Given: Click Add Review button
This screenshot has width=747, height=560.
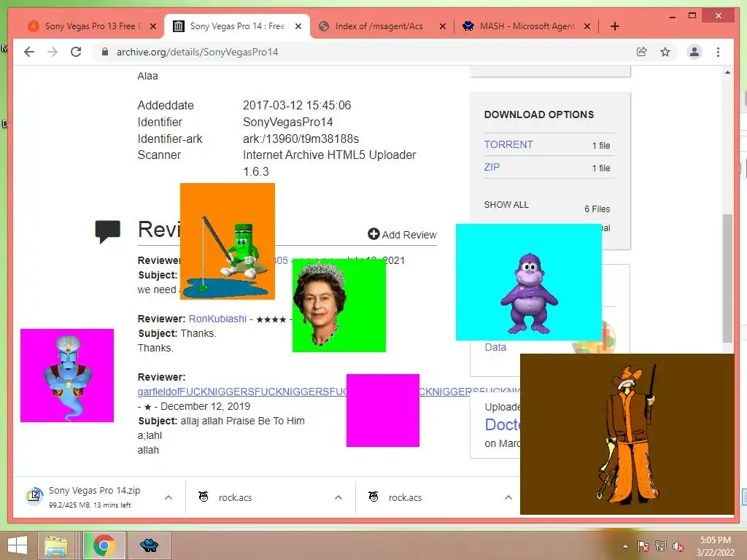Looking at the screenshot, I should pos(402,234).
